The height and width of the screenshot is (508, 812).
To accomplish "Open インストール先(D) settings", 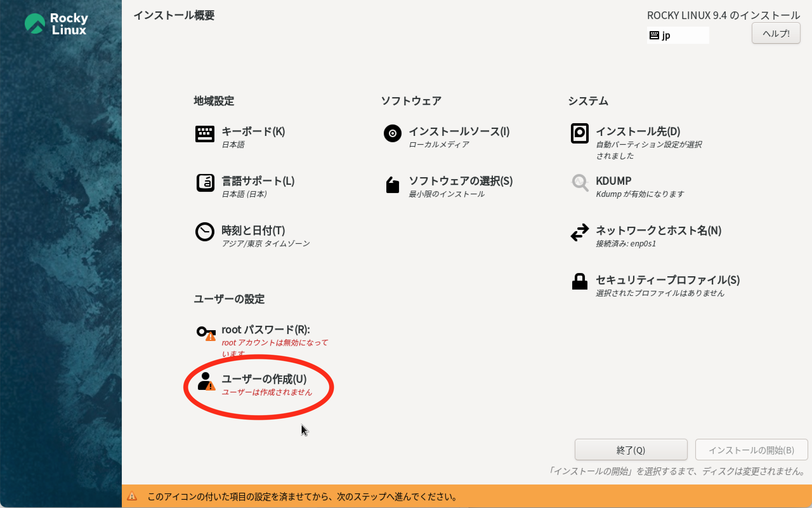I will pos(638,131).
